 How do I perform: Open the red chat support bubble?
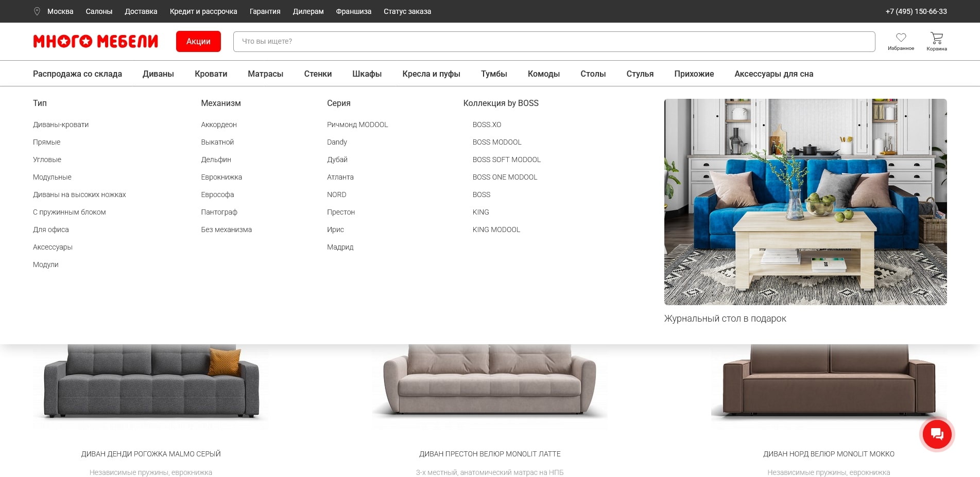(937, 434)
